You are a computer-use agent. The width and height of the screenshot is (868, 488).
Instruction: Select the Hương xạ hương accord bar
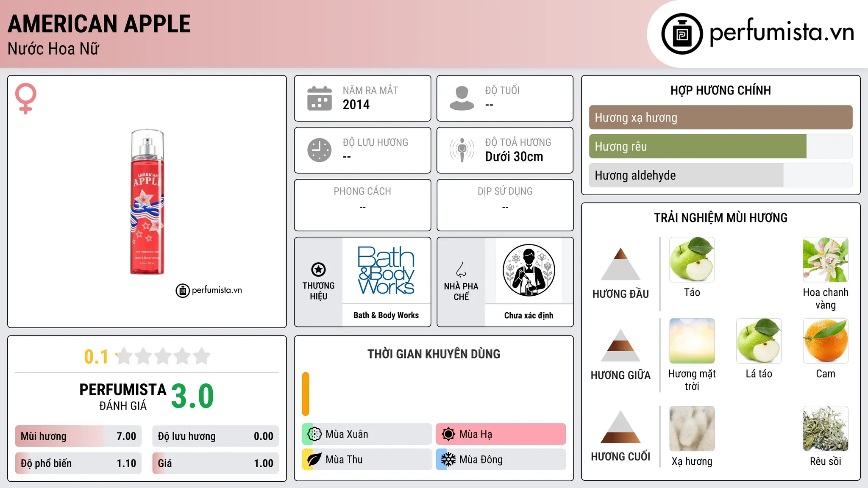tap(721, 117)
